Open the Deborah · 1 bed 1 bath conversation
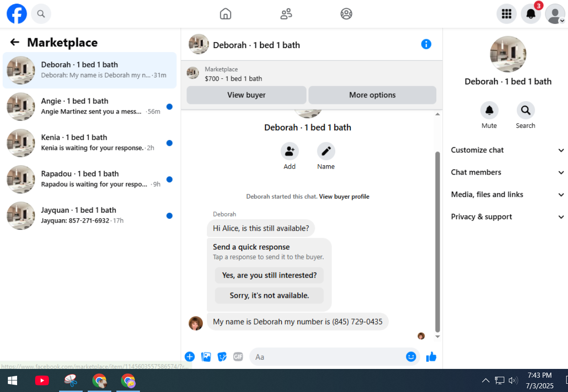 (90, 70)
